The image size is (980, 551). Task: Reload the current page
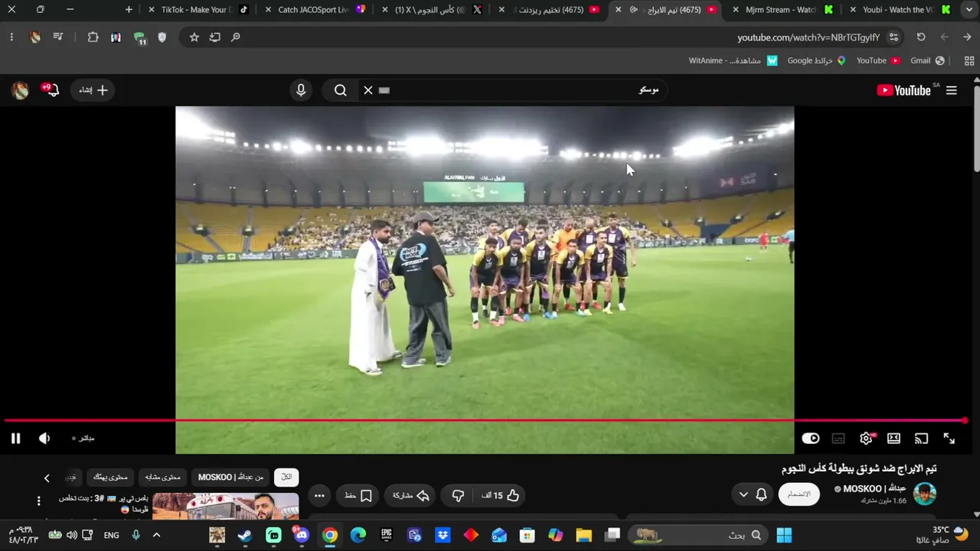(921, 37)
